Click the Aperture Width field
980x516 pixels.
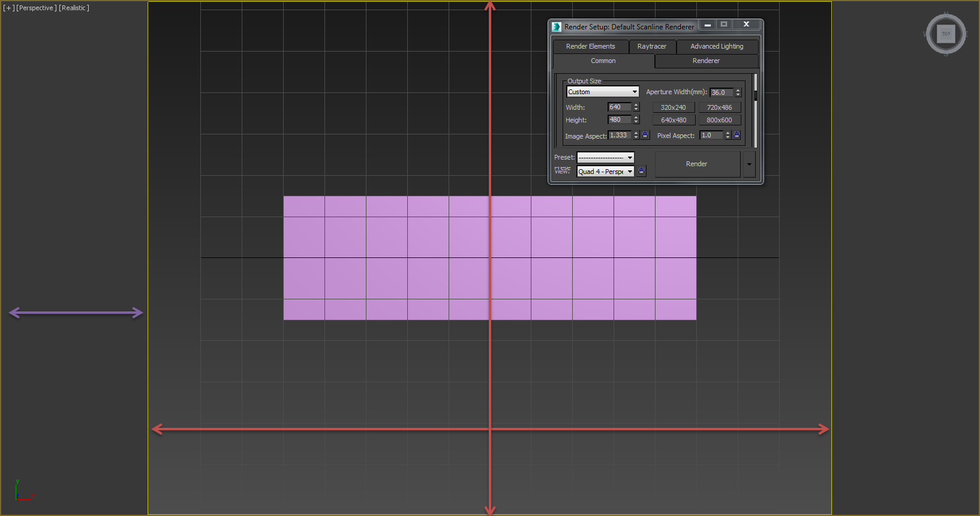(722, 92)
